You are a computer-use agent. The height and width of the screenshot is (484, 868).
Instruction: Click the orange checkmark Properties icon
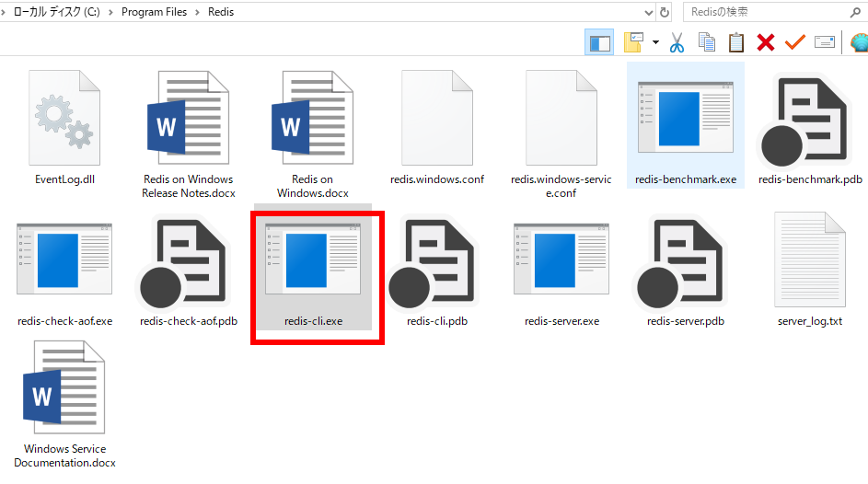795,42
